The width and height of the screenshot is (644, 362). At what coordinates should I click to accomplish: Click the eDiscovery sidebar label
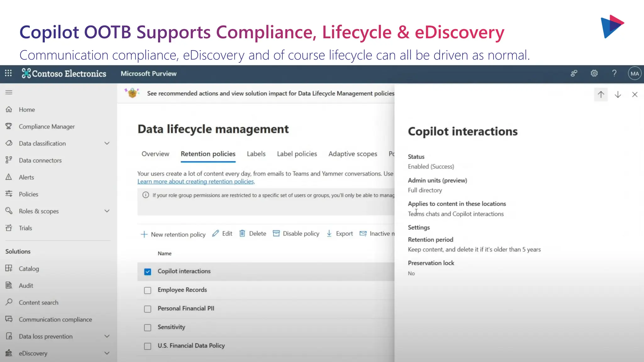click(x=33, y=353)
